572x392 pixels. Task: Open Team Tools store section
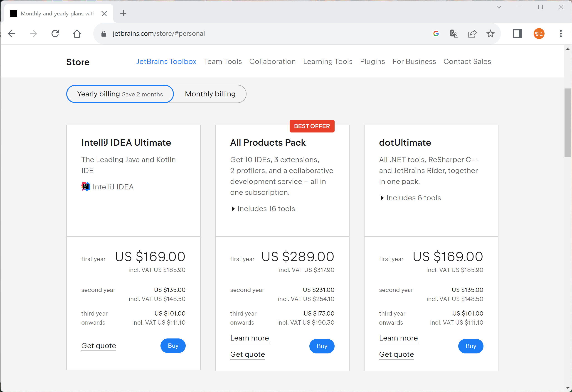pos(222,61)
